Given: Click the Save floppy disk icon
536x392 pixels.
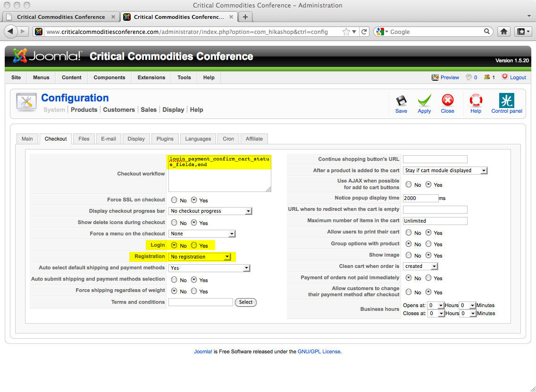Looking at the screenshot, I should click(401, 100).
